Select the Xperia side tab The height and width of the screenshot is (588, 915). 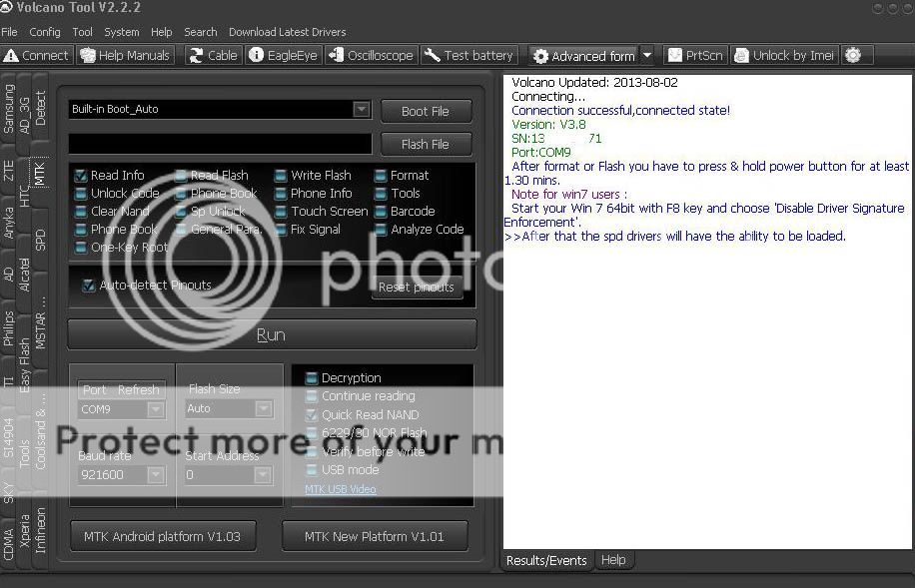pos(25,530)
